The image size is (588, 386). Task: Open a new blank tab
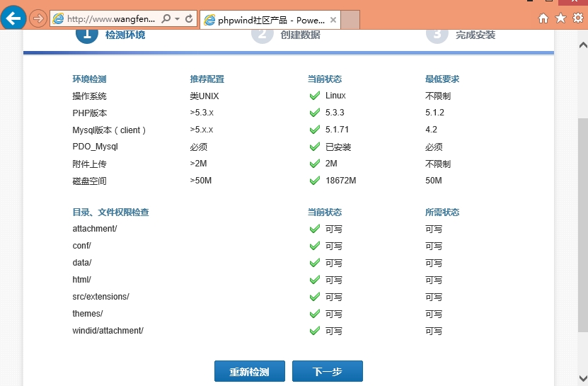click(351, 20)
